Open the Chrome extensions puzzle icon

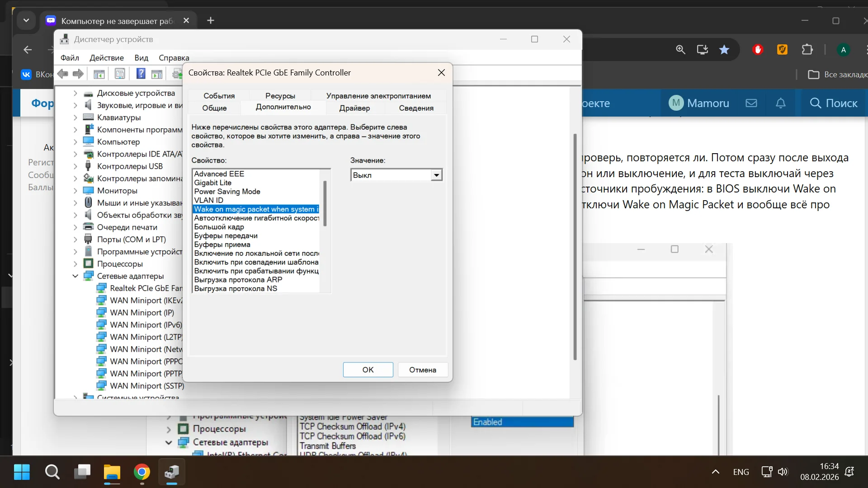click(807, 50)
